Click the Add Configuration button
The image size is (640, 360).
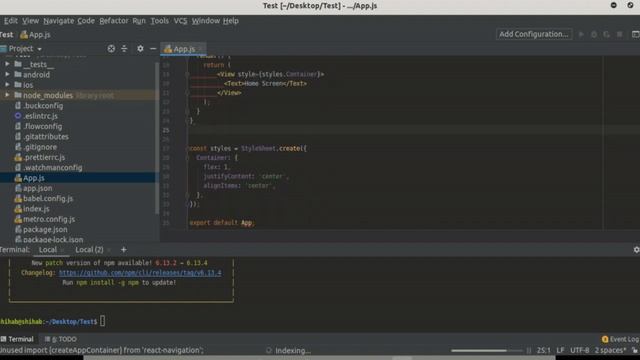click(x=534, y=34)
